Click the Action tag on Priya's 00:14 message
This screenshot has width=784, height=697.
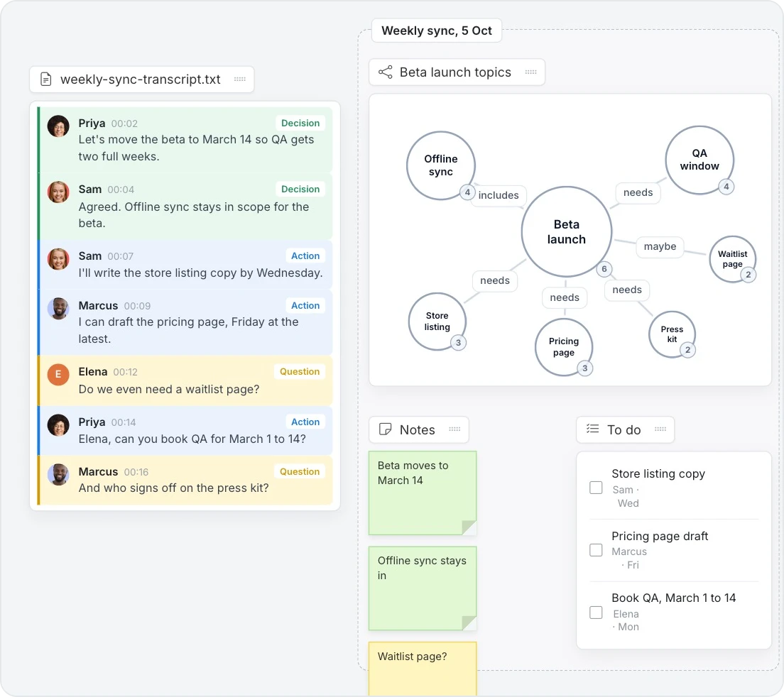point(305,422)
